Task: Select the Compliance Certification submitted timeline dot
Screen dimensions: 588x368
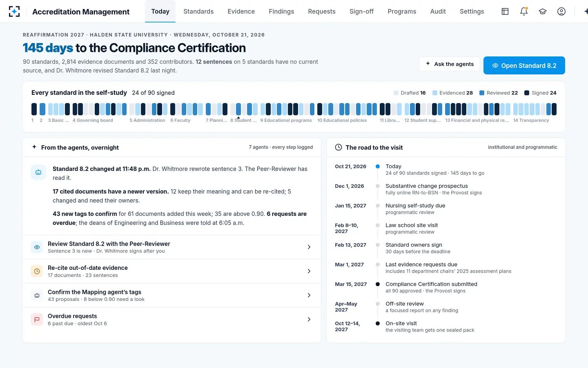Action: (378, 284)
